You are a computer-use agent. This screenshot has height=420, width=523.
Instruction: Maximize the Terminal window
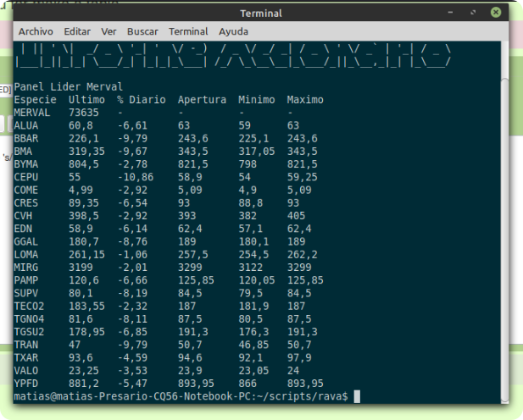(473, 13)
